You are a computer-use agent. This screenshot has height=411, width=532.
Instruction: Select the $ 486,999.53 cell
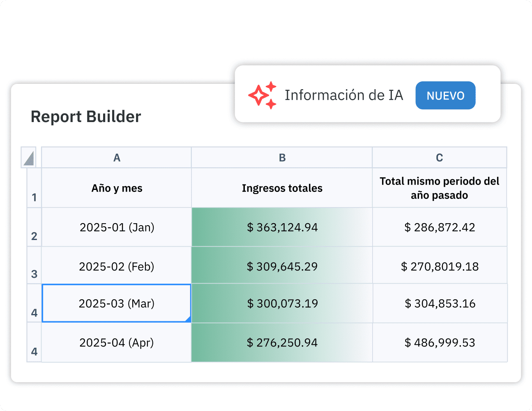[x=439, y=342]
